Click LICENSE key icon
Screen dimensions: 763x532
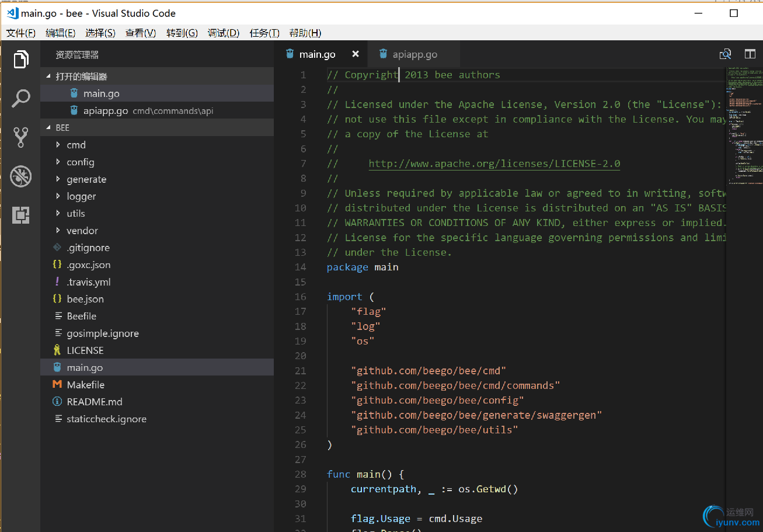click(x=57, y=350)
